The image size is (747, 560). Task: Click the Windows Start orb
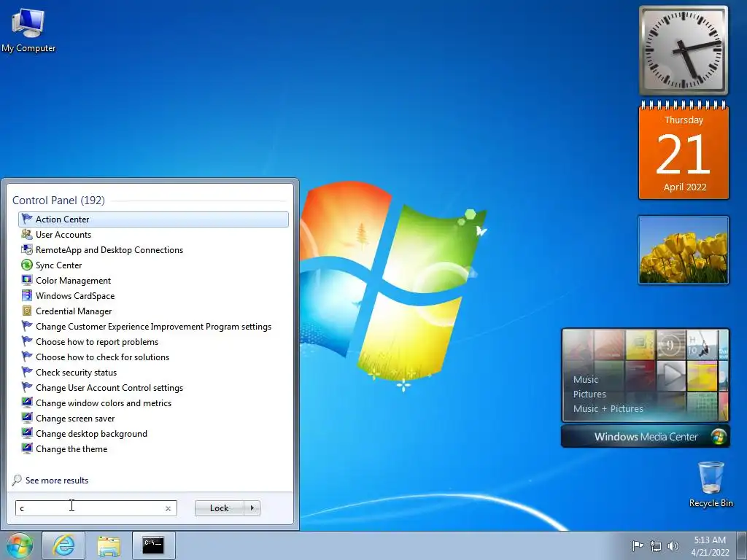[20, 545]
